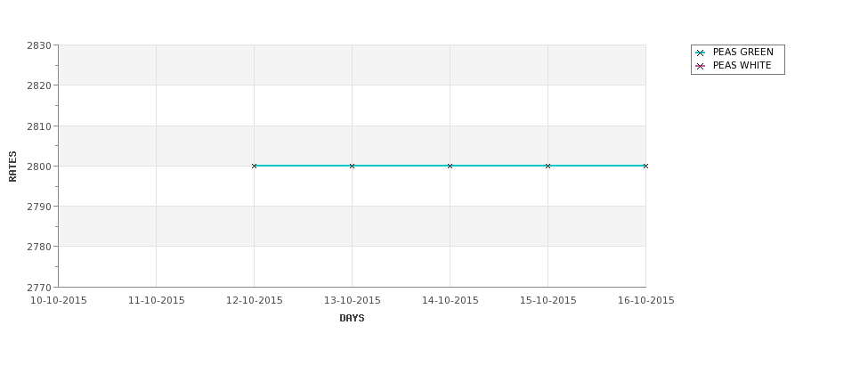Click the 10-10-2015 date axis label
This screenshot has height=382, width=868.
click(59, 301)
